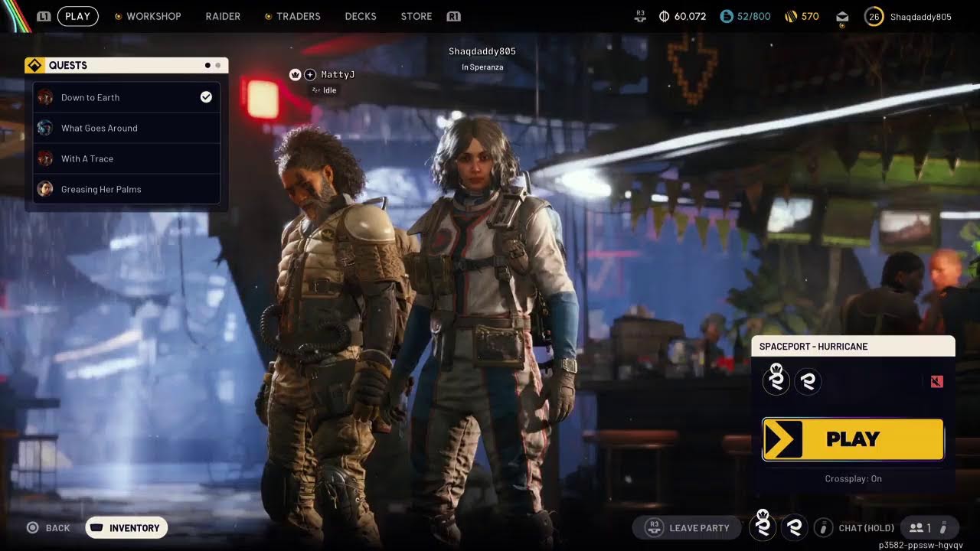
Task: Click the Crossplay: On setting
Action: [x=853, y=479]
